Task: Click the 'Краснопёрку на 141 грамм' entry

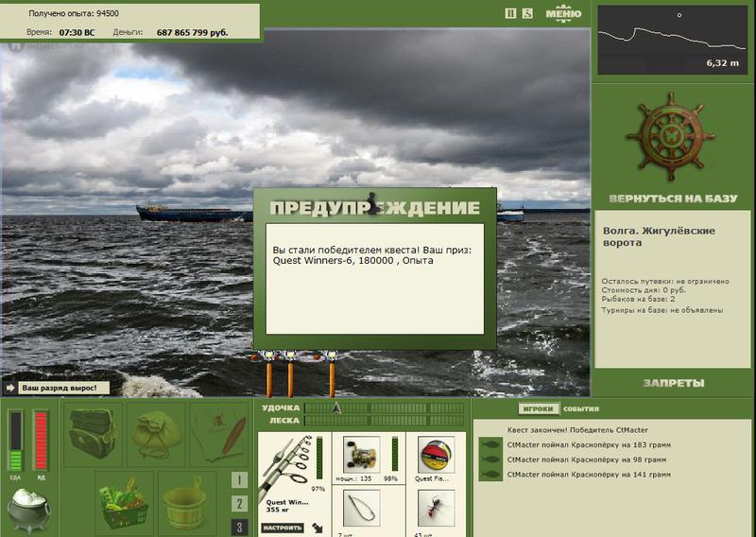Action: click(x=589, y=475)
